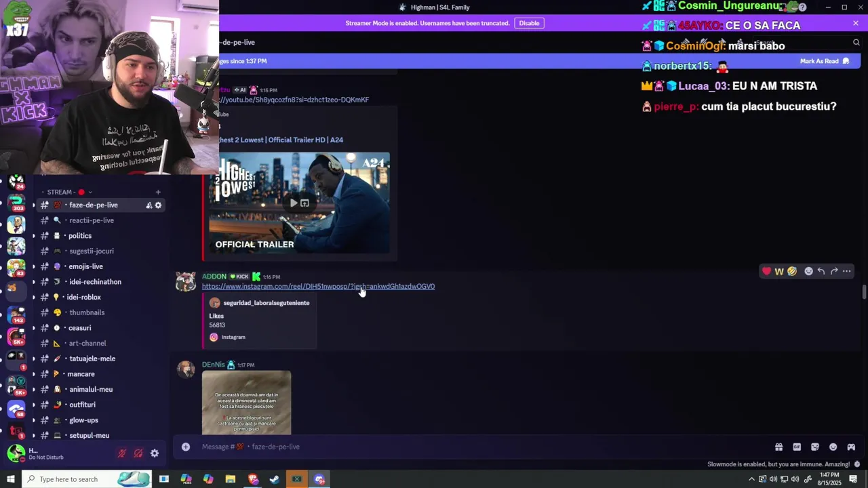Open Steam from taskbar
868x488 pixels.
[x=275, y=479]
